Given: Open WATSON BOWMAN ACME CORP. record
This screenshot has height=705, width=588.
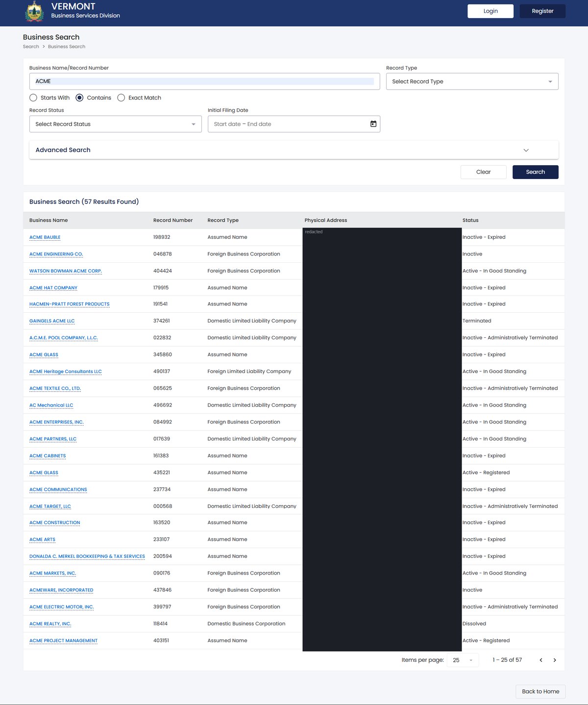Looking at the screenshot, I should [66, 271].
